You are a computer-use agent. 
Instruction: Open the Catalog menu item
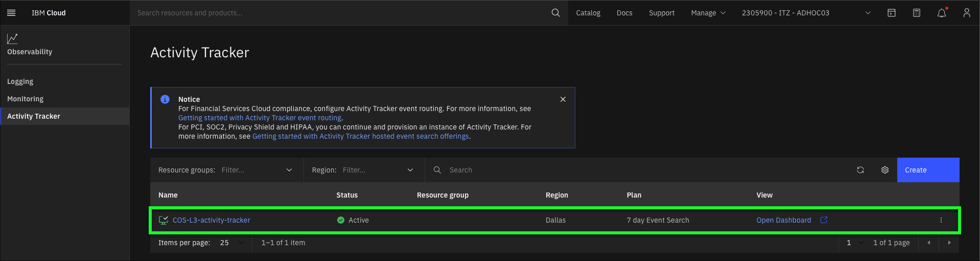pos(588,13)
